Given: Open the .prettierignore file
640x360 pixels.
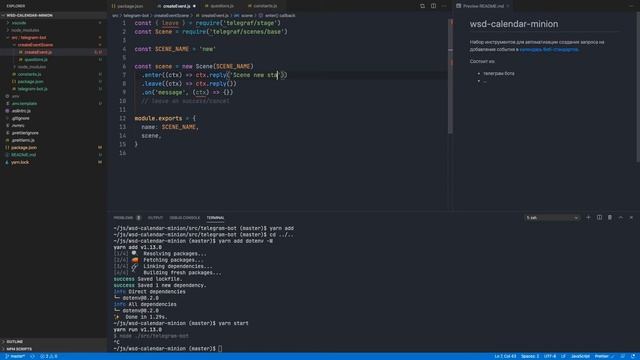Looking at the screenshot, I should click(53, 133).
